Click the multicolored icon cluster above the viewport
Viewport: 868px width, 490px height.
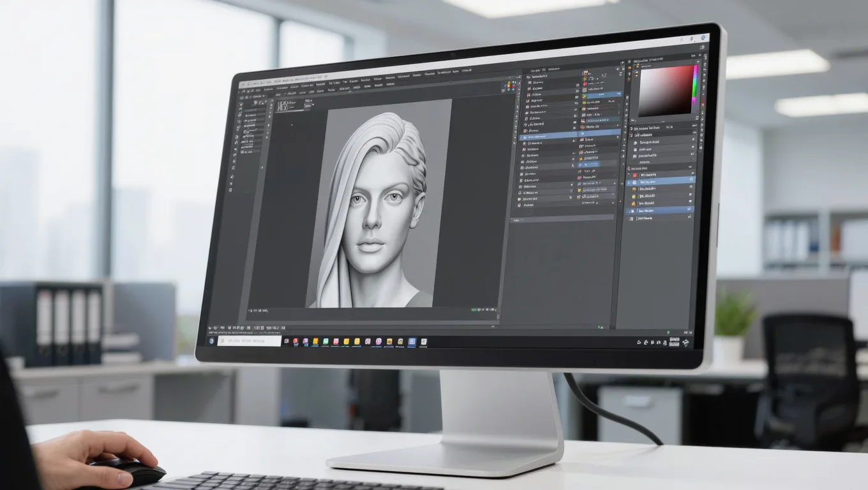click(x=509, y=85)
